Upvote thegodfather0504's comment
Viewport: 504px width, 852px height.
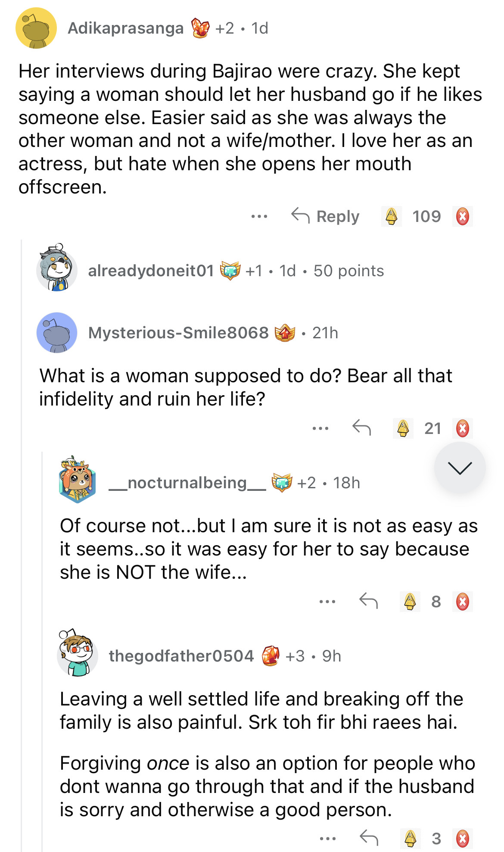point(411,838)
